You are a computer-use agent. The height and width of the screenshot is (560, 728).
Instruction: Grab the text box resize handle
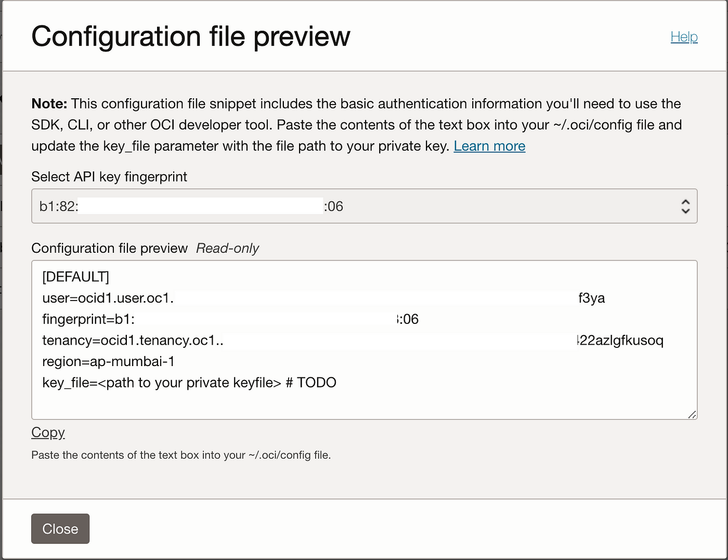(692, 414)
